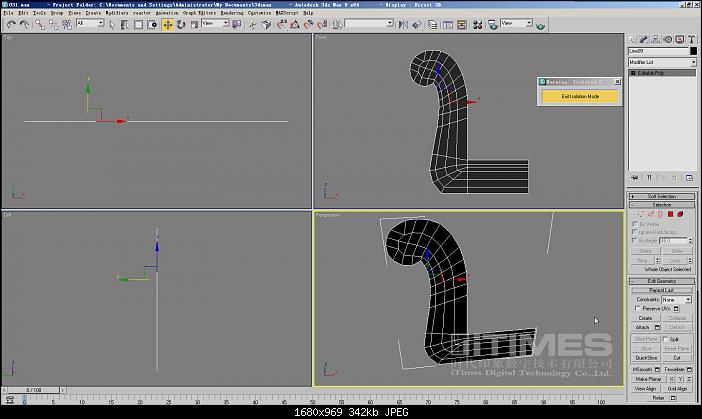Screen dimensions: 702x419
Task: Open the Rendering menu
Action: click(x=231, y=13)
